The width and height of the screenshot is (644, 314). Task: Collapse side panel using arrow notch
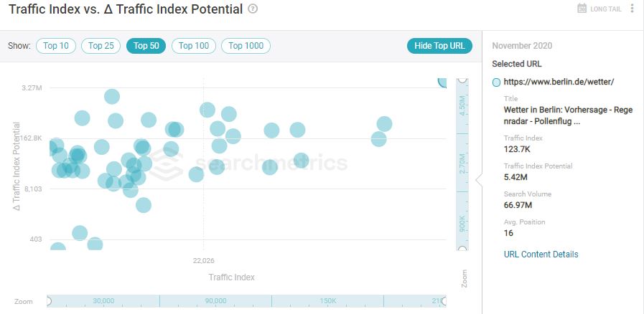[478, 179]
